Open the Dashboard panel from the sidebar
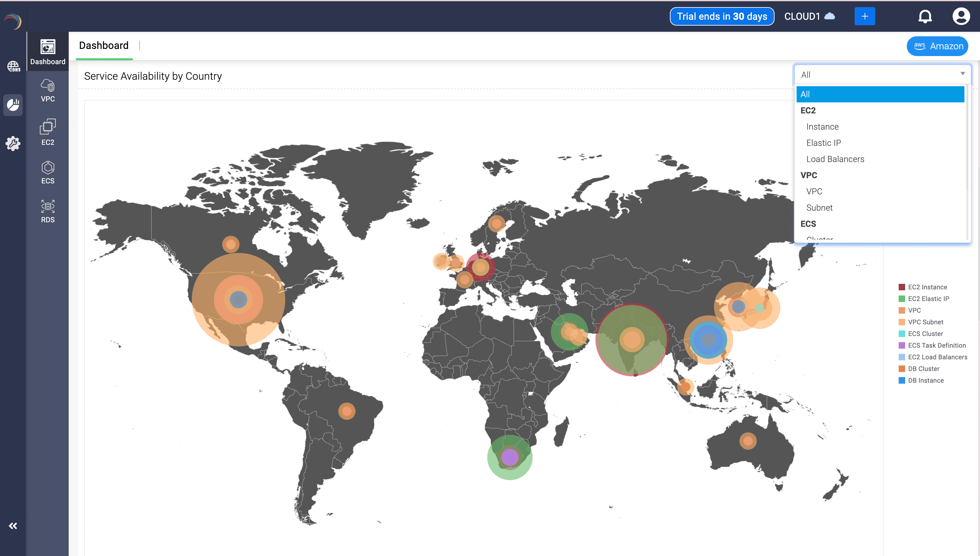Viewport: 980px width, 556px height. (47, 52)
